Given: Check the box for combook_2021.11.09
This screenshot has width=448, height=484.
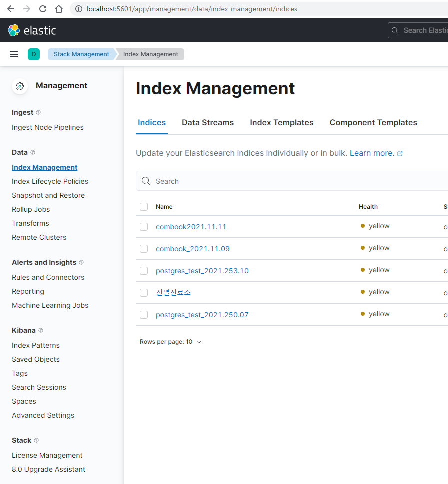Looking at the screenshot, I should pyautogui.click(x=144, y=248).
